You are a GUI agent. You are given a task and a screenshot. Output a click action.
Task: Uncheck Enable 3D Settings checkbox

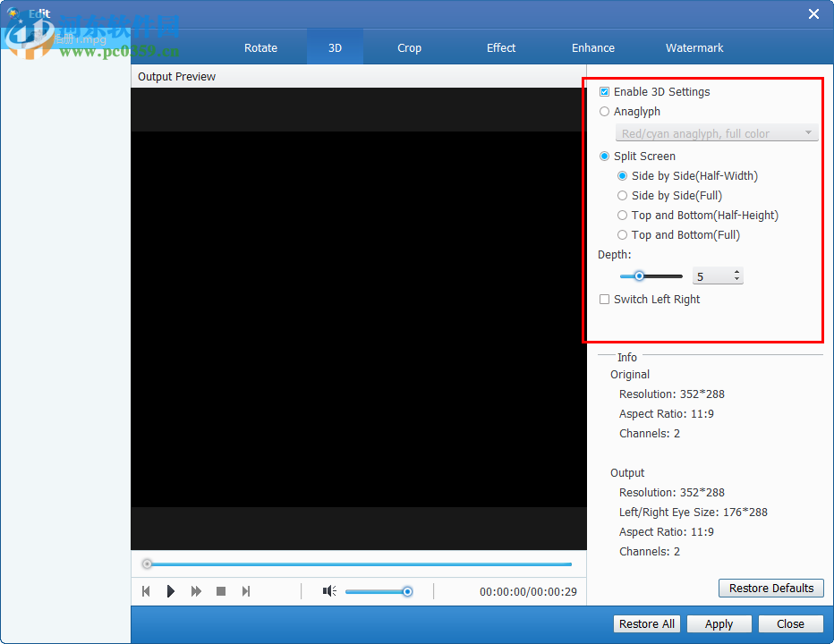click(605, 92)
